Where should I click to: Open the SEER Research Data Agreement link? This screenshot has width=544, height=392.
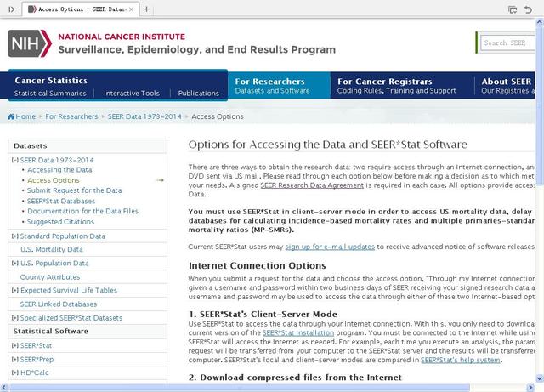[304, 185]
